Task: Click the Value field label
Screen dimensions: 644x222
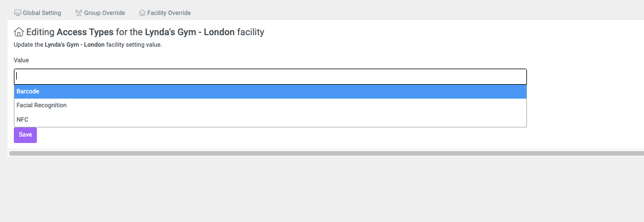Action: 21,60
